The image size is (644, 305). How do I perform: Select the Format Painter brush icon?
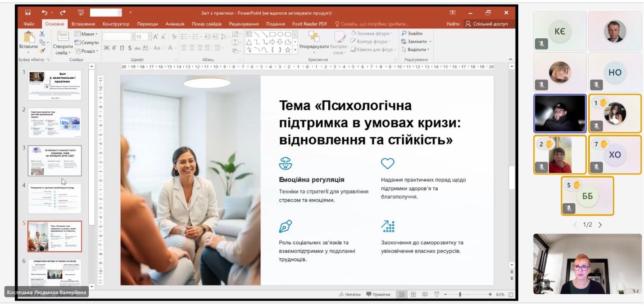pos(42,51)
